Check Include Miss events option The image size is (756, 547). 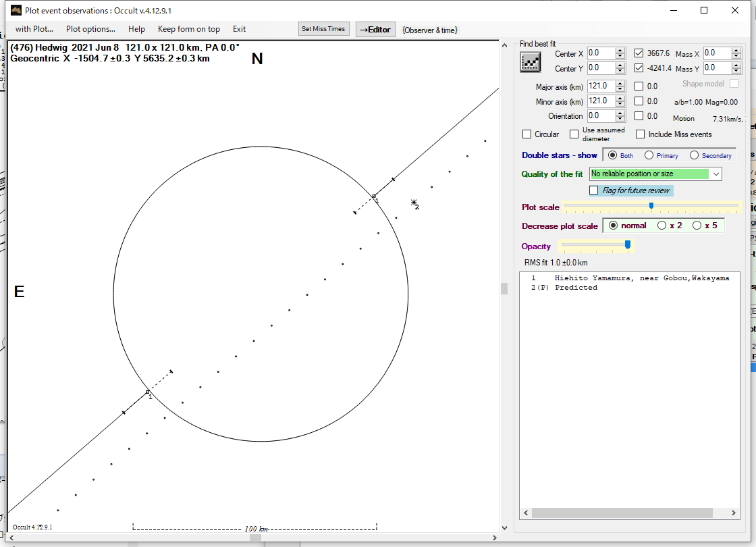pyautogui.click(x=641, y=134)
